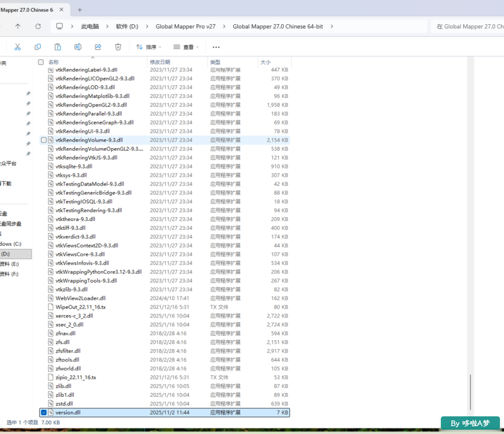Click the file icon of zipio_22.11_16.tx

(x=51, y=377)
